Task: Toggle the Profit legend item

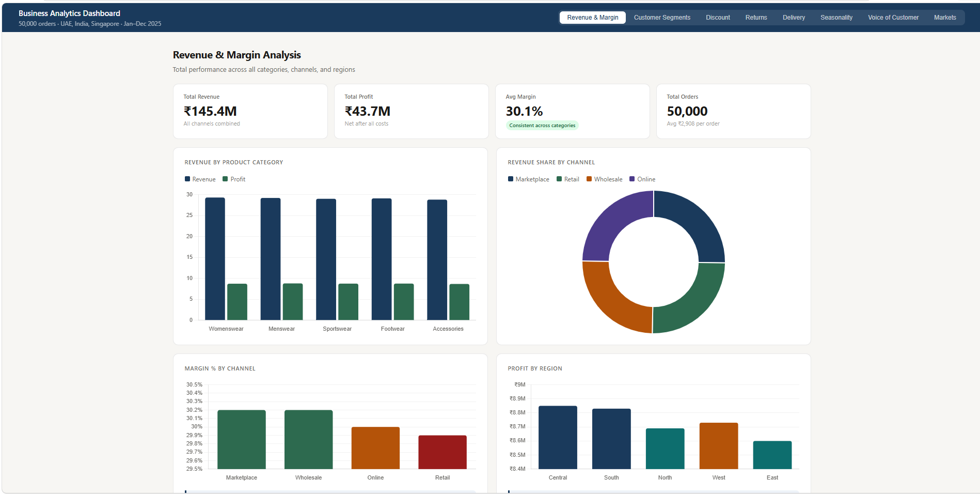Action: (x=234, y=179)
